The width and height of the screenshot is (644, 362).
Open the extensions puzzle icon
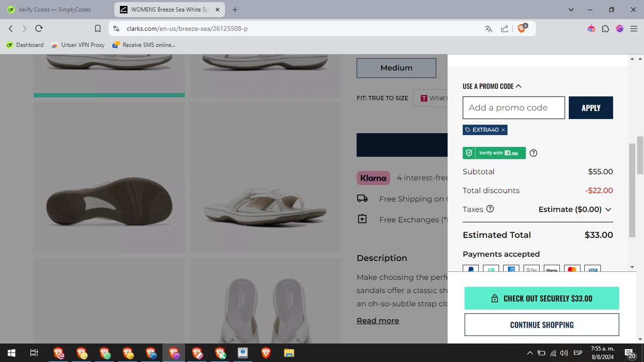click(x=605, y=29)
